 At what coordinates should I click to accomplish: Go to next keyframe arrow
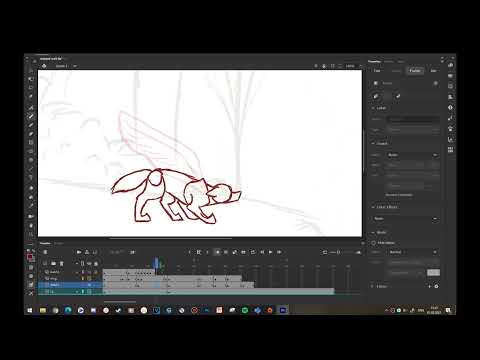pyautogui.click(x=207, y=252)
